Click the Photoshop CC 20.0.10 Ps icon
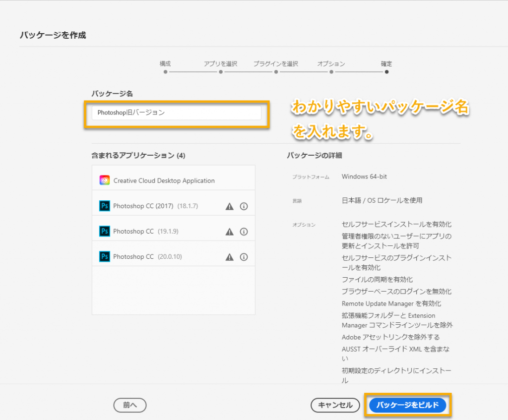 (104, 256)
